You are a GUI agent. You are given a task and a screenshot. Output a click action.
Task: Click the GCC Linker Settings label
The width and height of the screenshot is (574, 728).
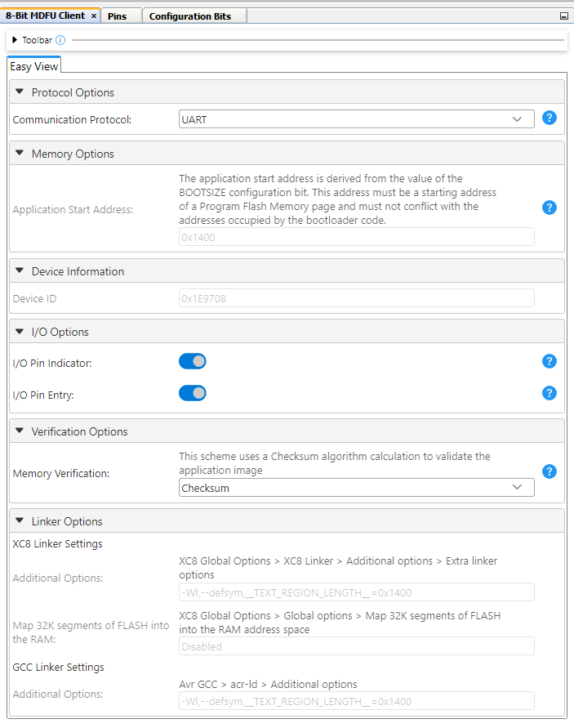pyautogui.click(x=59, y=668)
